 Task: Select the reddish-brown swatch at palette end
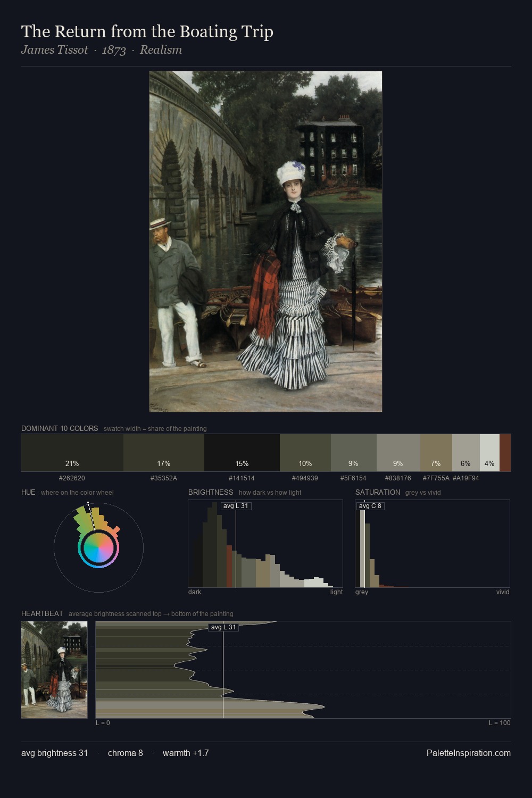[505, 453]
